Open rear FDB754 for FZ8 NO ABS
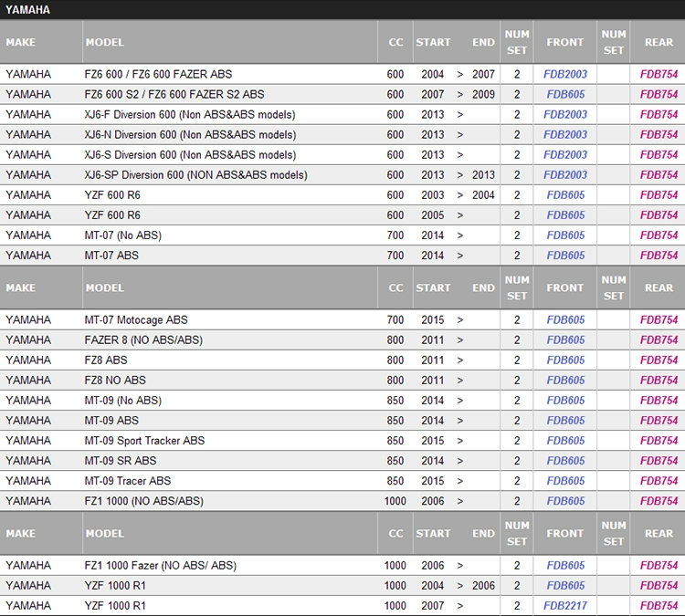Viewport: 685px width, 616px height. coord(659,380)
